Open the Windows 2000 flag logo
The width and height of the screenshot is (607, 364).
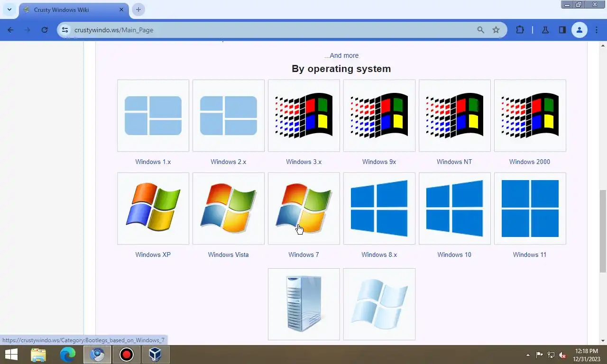530,116
